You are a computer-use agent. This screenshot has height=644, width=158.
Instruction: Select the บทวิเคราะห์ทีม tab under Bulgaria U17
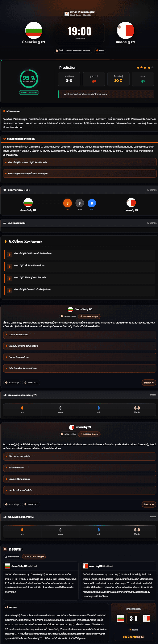tap(68, 316)
